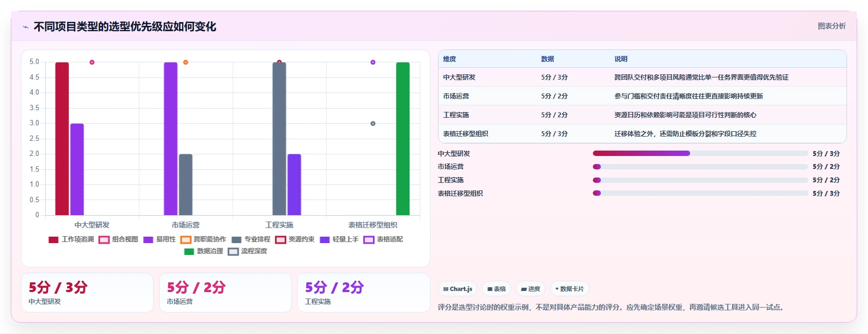Open the 5分 / 2分 市场运营 stat card
This screenshot has width=868, height=334.
[225, 293]
